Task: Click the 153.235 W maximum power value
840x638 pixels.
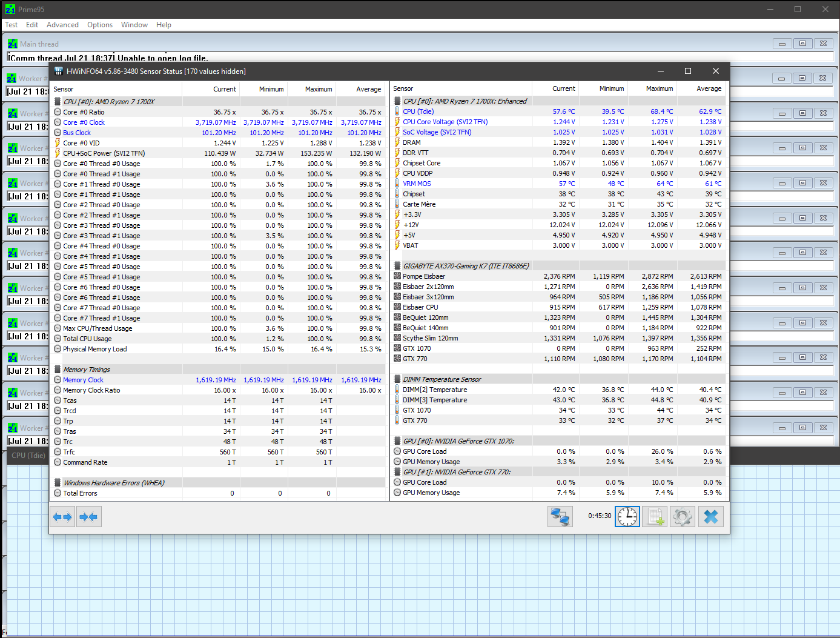Action: 316,153
